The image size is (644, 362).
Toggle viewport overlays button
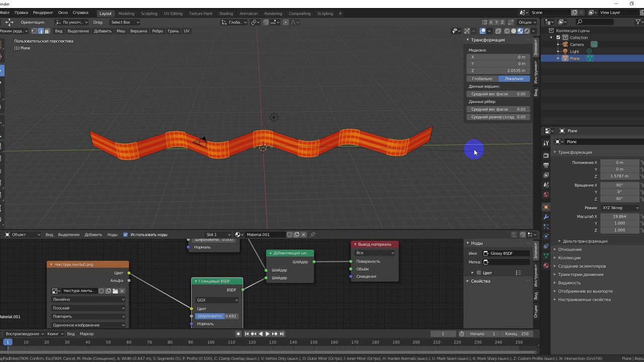click(482, 31)
